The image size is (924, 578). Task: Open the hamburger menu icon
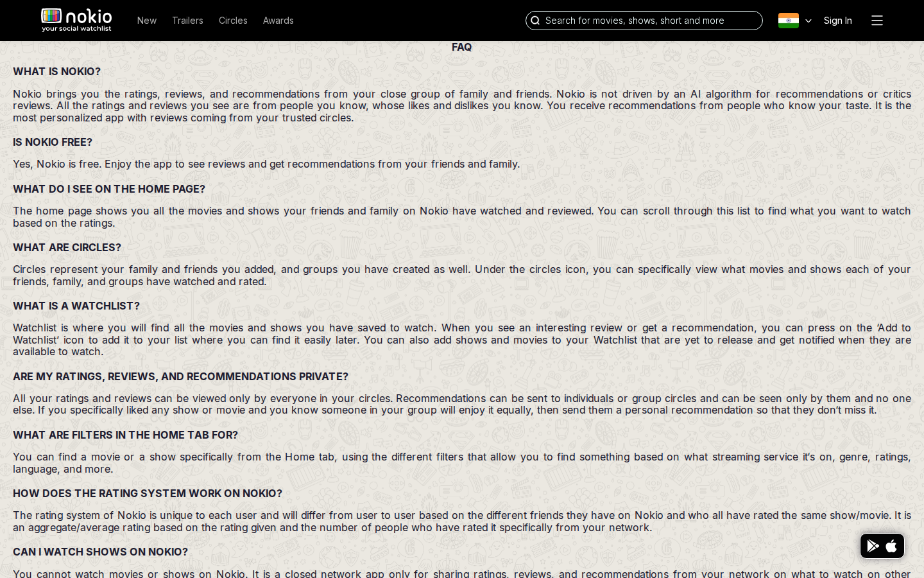(877, 21)
